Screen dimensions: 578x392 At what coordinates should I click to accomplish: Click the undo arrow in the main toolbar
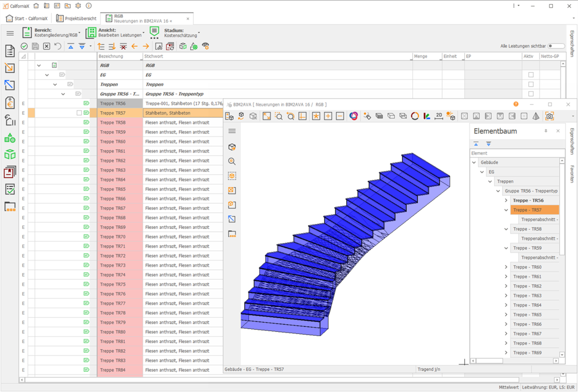tap(58, 46)
